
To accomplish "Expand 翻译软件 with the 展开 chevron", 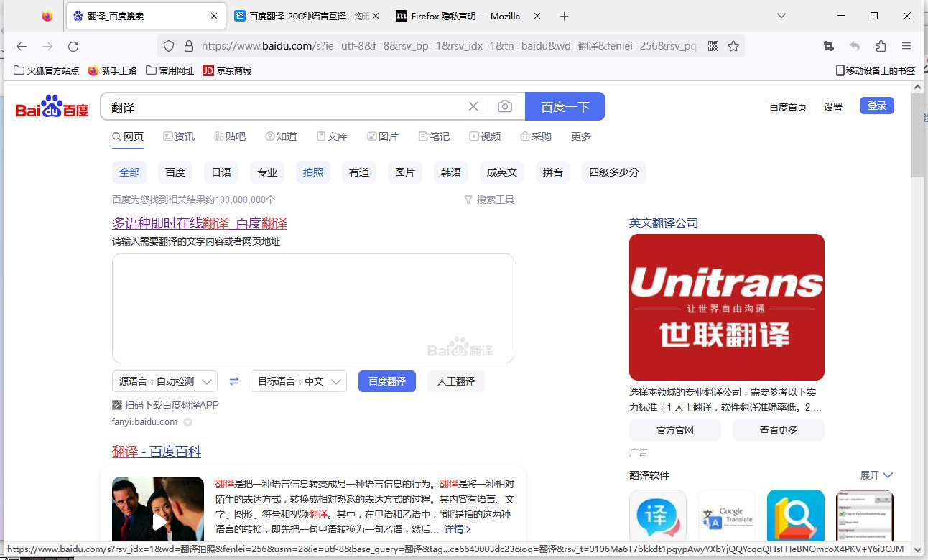I will click(877, 475).
